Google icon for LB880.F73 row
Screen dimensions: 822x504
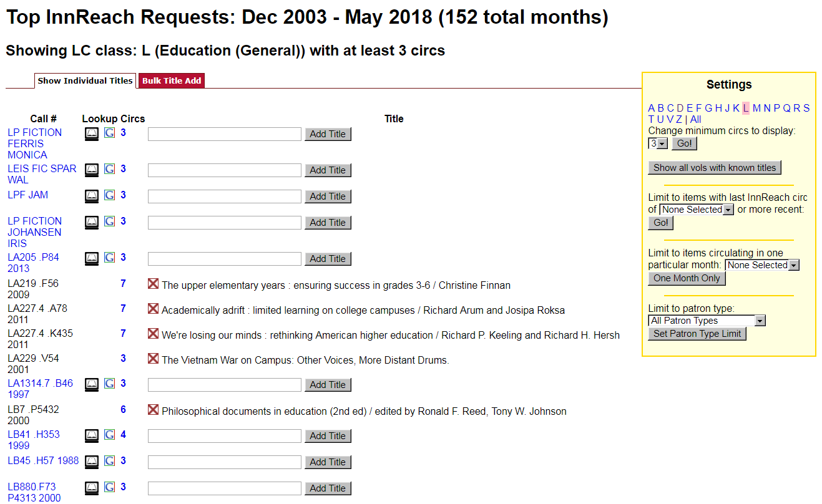pos(109,488)
